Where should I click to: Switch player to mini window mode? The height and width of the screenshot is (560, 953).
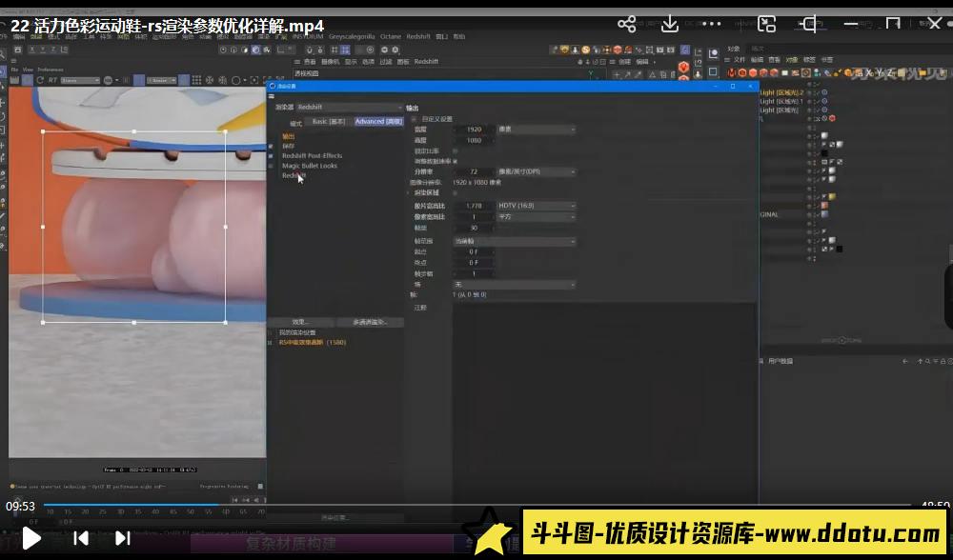[767, 25]
